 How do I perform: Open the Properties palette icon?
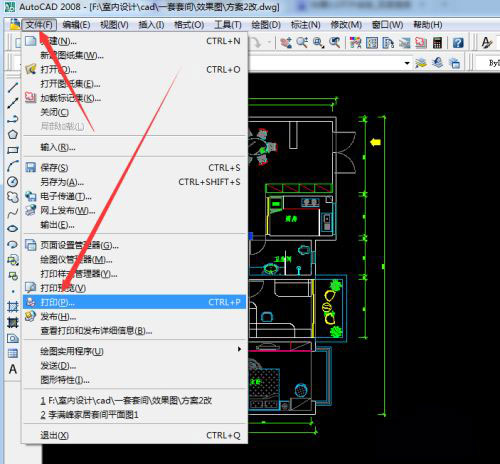pos(356,43)
